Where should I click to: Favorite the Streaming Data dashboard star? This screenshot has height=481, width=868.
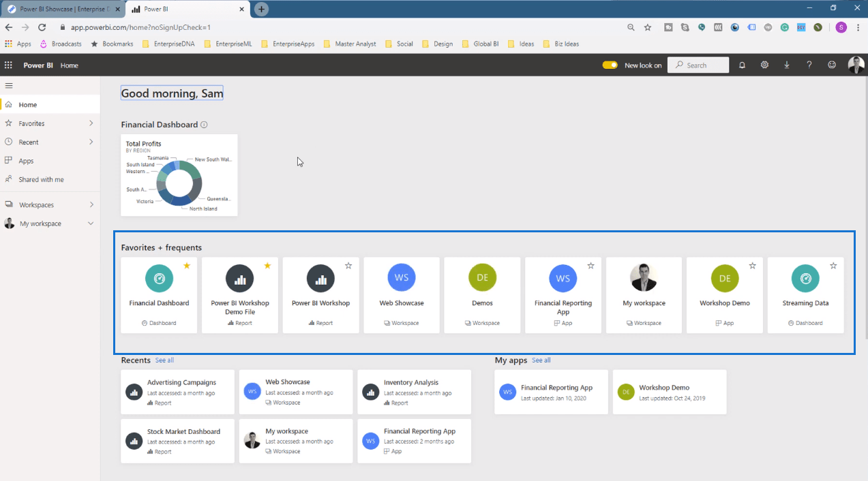coord(833,266)
